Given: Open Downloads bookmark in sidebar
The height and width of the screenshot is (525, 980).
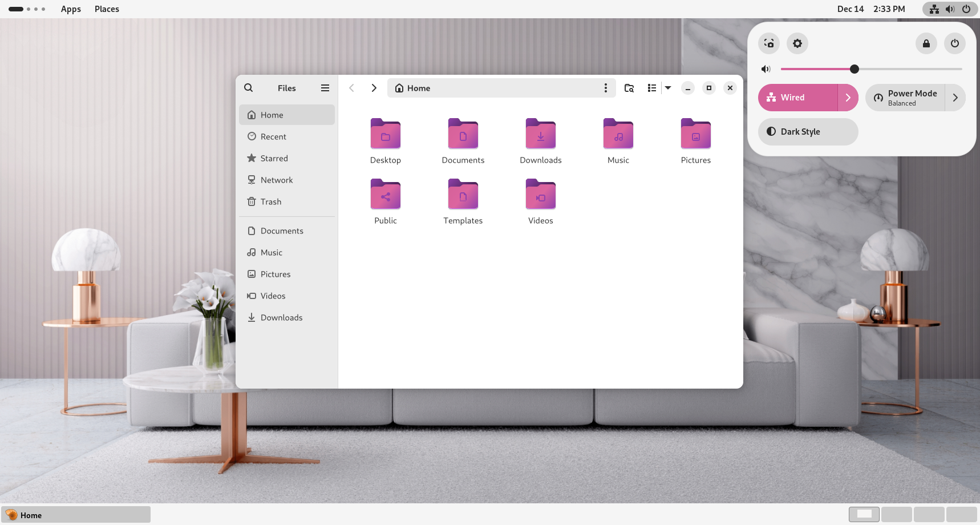Looking at the screenshot, I should tap(287, 317).
